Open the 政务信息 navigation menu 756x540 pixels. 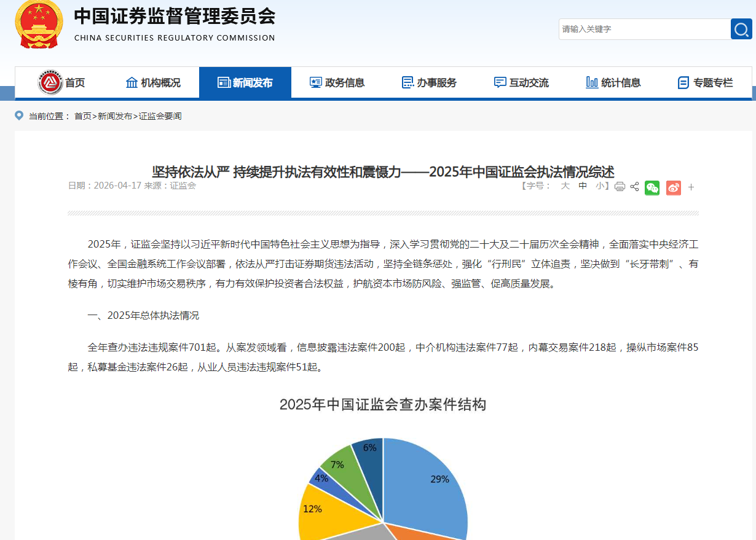(x=337, y=82)
